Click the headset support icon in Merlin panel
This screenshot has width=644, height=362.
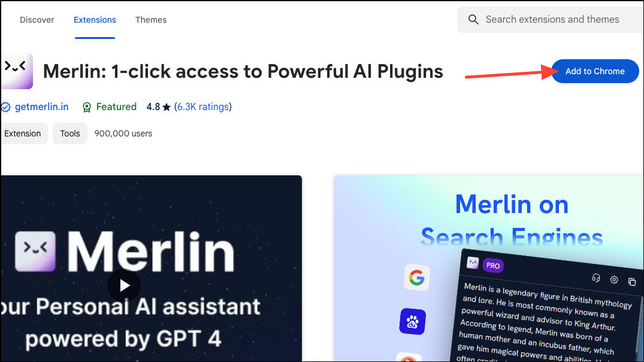(x=596, y=278)
